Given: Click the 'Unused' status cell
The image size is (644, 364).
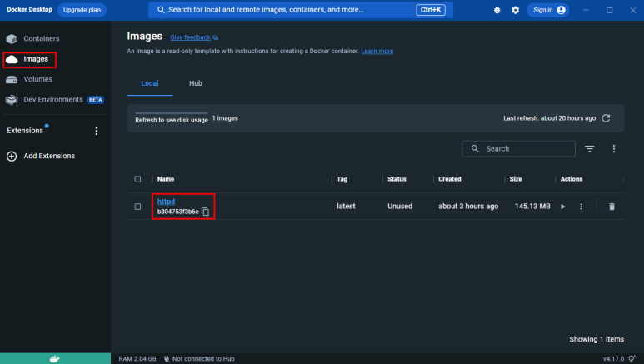Looking at the screenshot, I should coord(400,207).
